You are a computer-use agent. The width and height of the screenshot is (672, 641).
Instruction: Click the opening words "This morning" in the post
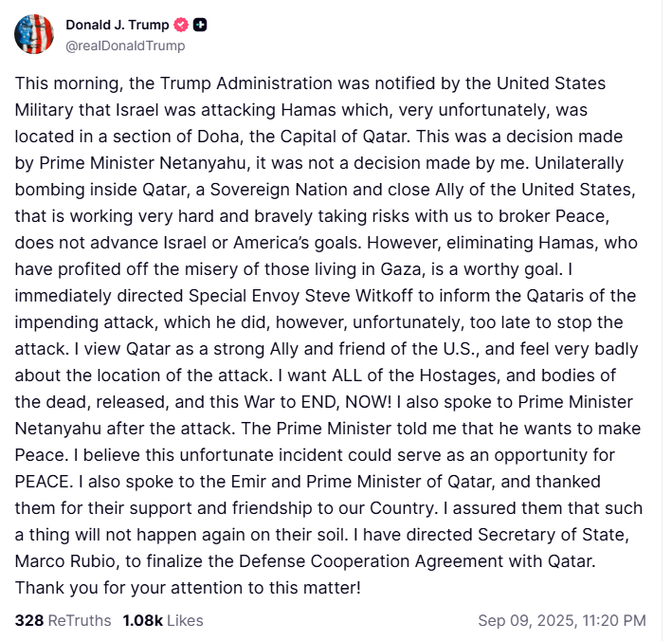click(66, 83)
